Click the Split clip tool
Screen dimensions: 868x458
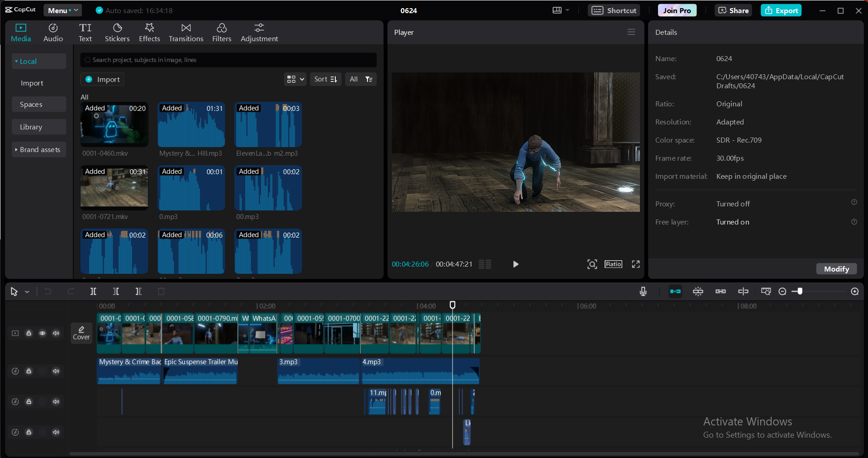(x=93, y=291)
